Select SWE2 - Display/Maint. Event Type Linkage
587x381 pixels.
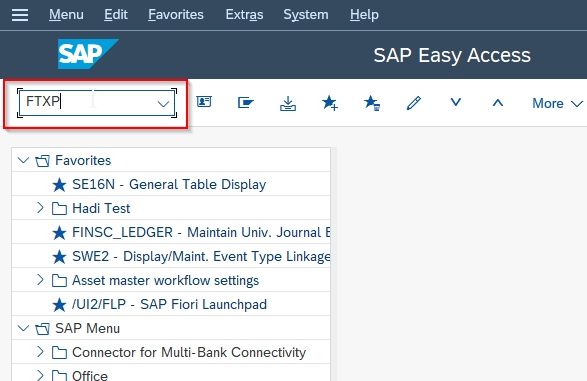point(201,256)
